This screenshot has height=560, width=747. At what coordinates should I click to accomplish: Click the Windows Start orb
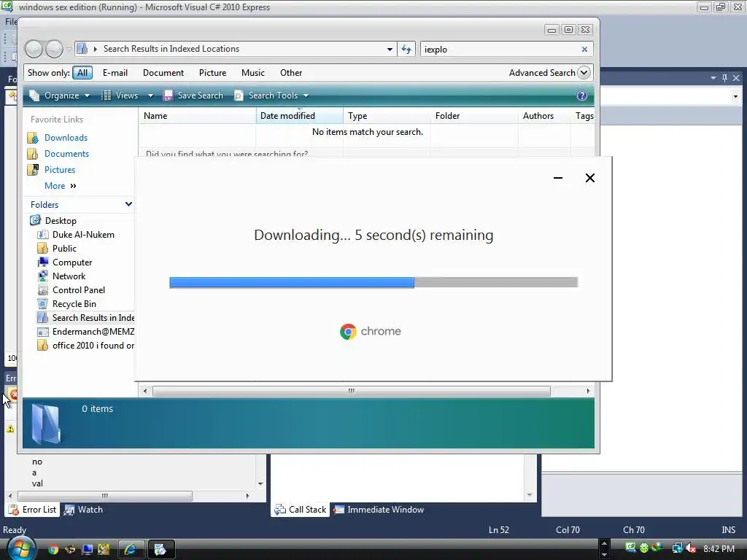click(x=21, y=548)
